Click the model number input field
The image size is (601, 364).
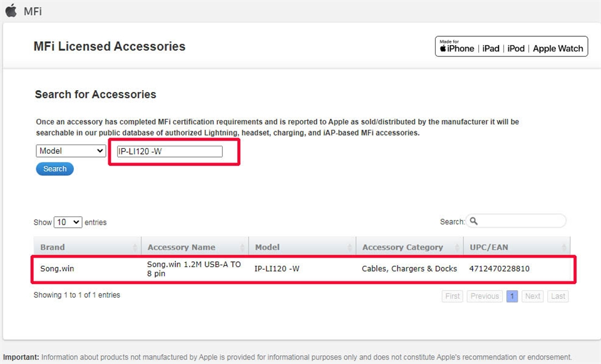(x=169, y=151)
